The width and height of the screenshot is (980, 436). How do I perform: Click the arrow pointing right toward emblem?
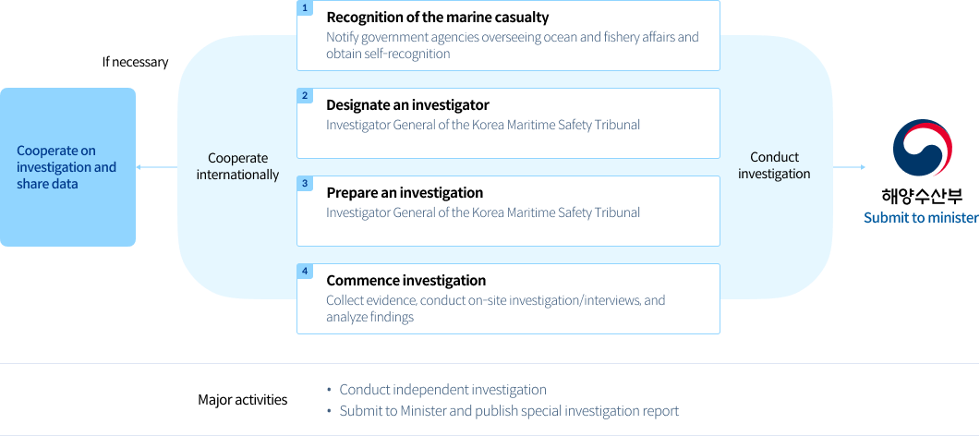(x=849, y=167)
